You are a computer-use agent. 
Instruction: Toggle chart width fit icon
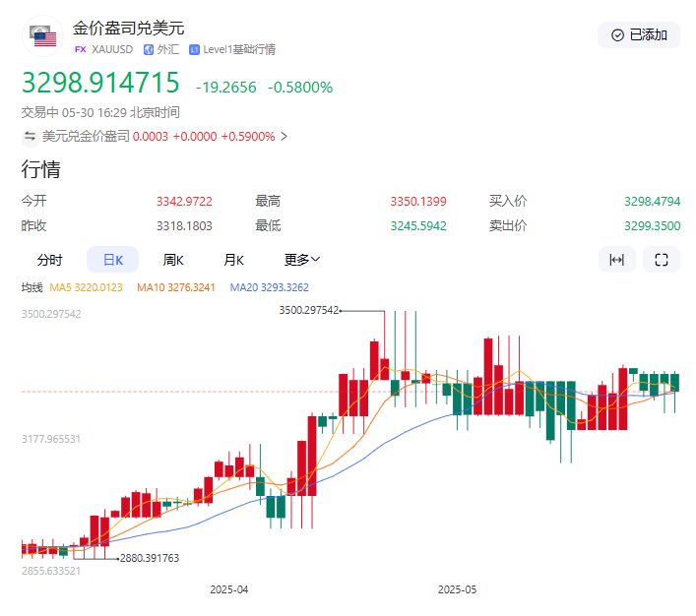617,260
